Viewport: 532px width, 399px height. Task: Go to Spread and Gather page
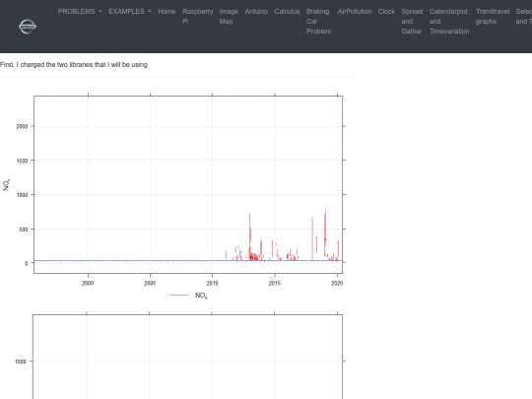coord(412,22)
